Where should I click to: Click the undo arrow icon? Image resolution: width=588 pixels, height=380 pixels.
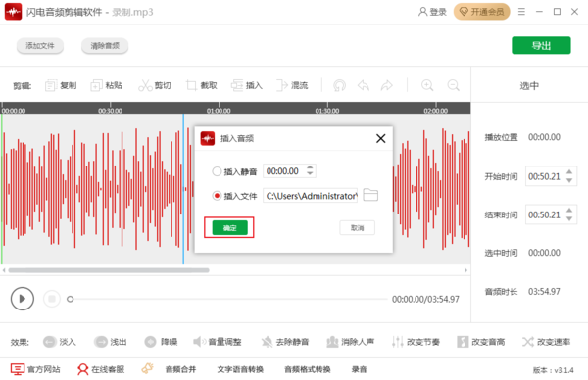coord(363,85)
